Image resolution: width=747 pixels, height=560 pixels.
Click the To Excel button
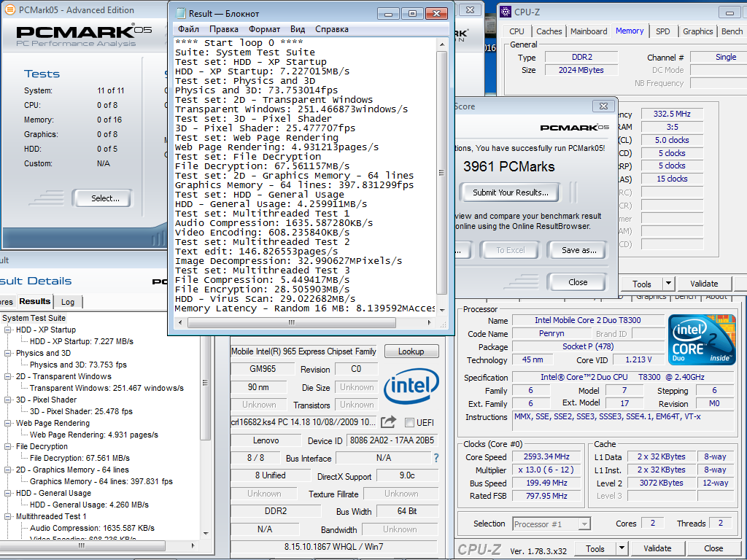[x=510, y=250]
